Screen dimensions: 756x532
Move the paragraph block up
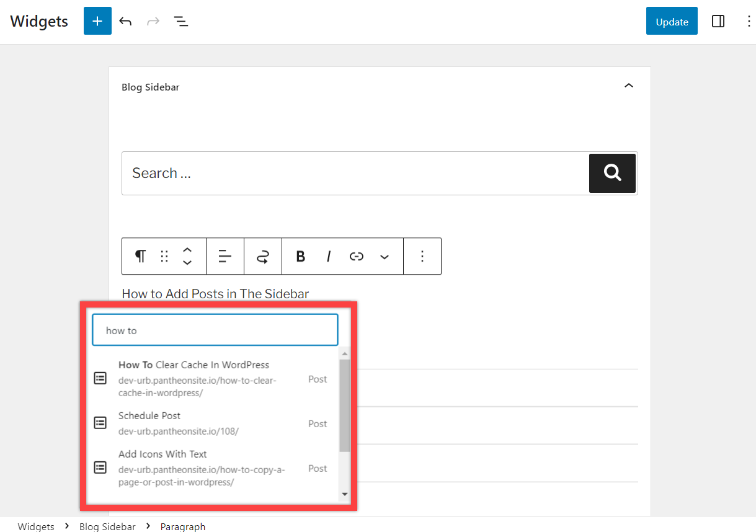187,250
